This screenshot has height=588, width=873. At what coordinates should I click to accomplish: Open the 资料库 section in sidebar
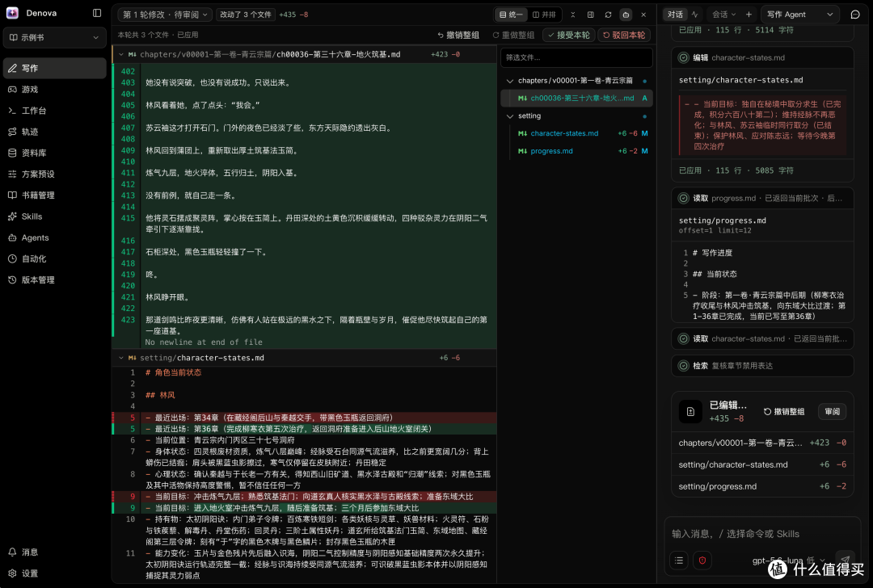pyautogui.click(x=55, y=153)
